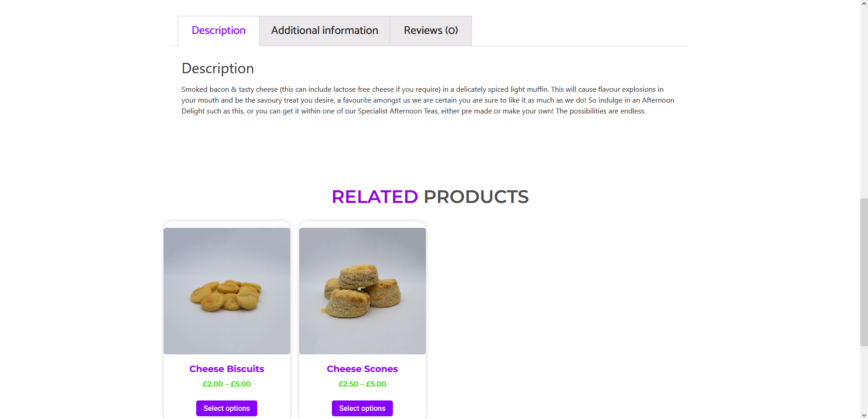The height and width of the screenshot is (419, 868).
Task: Click the Cheese Scones product card
Action: (x=362, y=316)
